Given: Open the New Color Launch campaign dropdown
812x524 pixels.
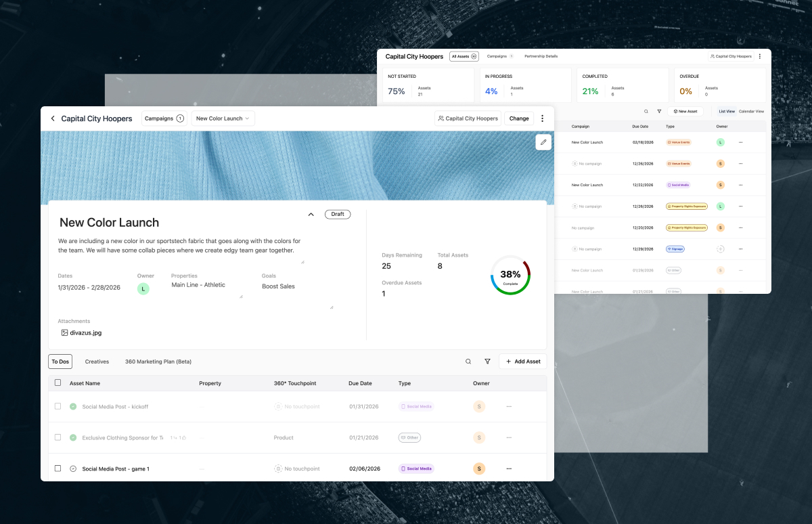Looking at the screenshot, I should pyautogui.click(x=223, y=118).
